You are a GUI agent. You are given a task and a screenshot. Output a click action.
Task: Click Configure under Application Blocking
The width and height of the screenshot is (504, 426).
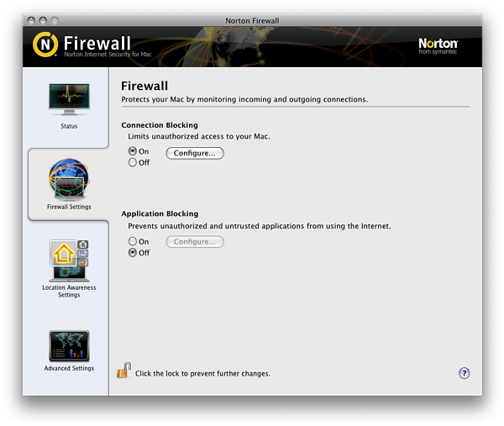pyautogui.click(x=195, y=242)
